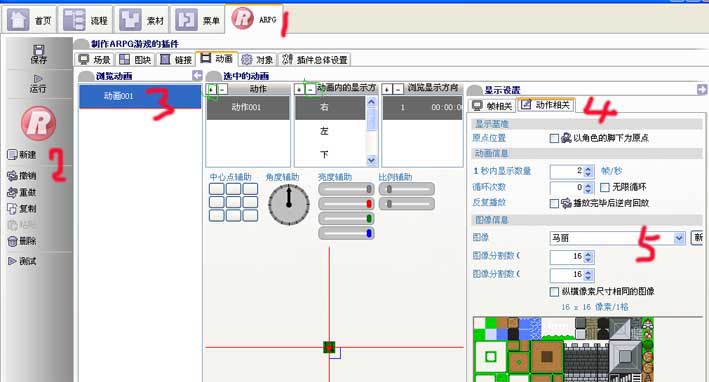Screen dimensions: 709x382
Task: Open the 图块 tile sub-tab
Action: point(135,60)
